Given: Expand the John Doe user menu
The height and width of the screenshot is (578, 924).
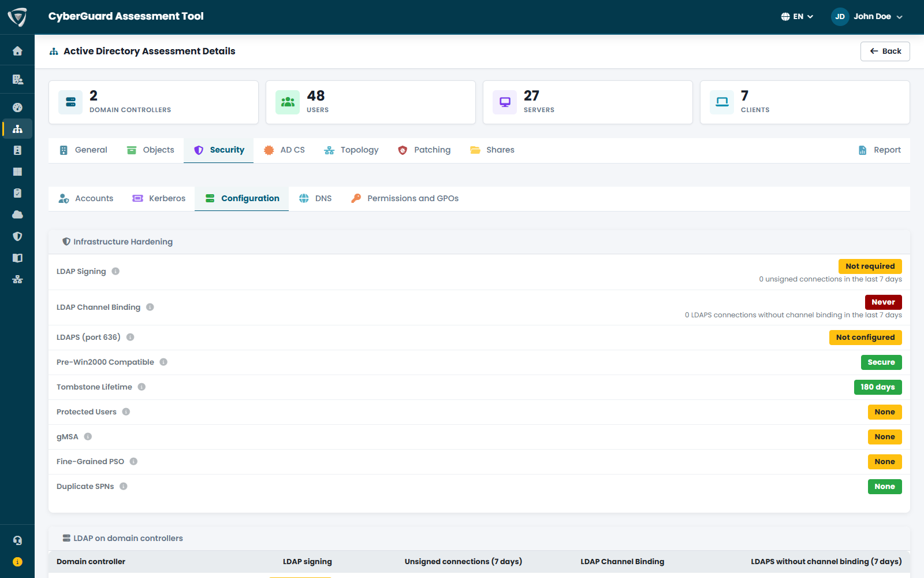Looking at the screenshot, I should pos(867,17).
